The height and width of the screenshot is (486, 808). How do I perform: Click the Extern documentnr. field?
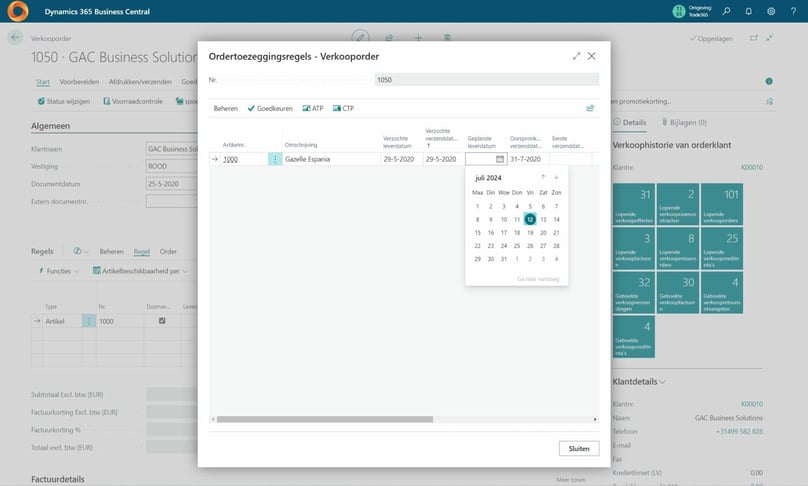click(171, 202)
